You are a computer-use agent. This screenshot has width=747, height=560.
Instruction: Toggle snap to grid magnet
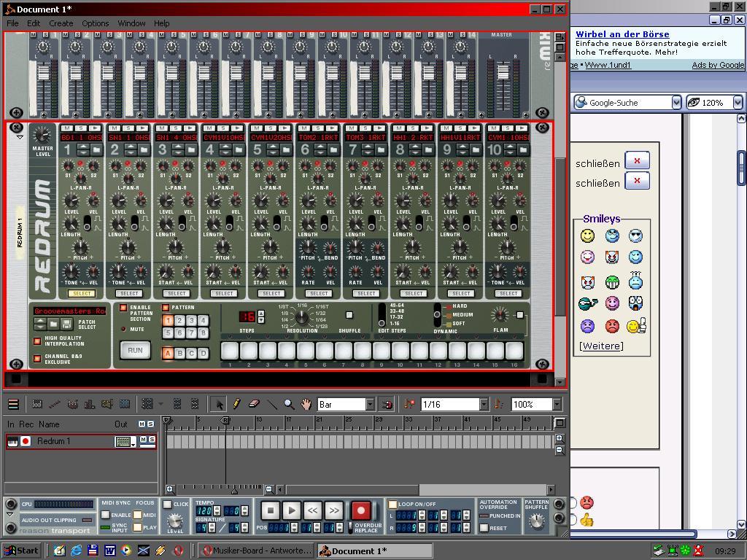click(x=387, y=404)
